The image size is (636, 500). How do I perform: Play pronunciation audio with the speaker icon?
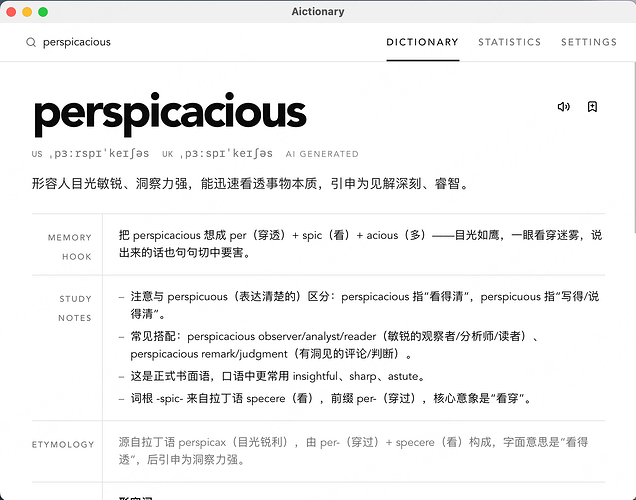pyautogui.click(x=563, y=107)
